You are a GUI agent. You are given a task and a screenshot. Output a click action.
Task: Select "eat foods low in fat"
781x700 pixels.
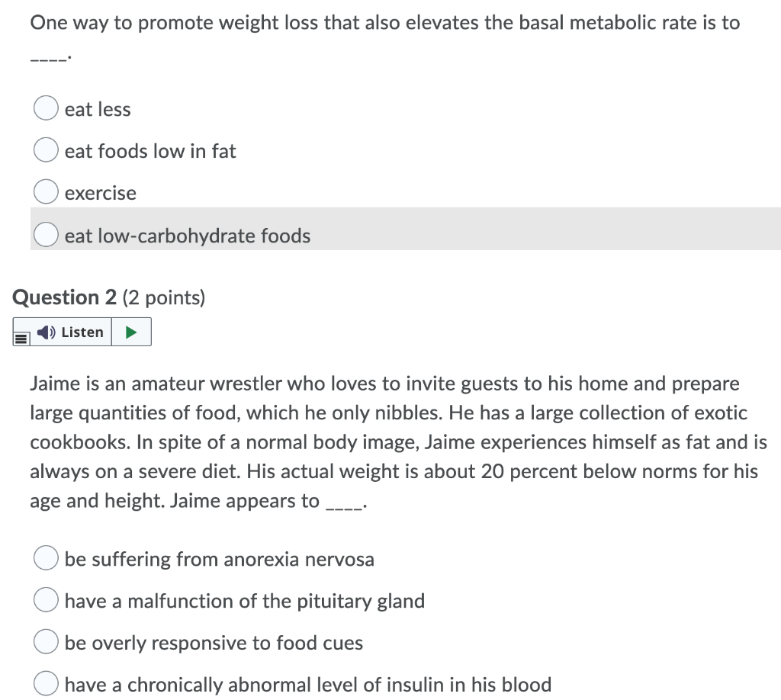pyautogui.click(x=46, y=149)
